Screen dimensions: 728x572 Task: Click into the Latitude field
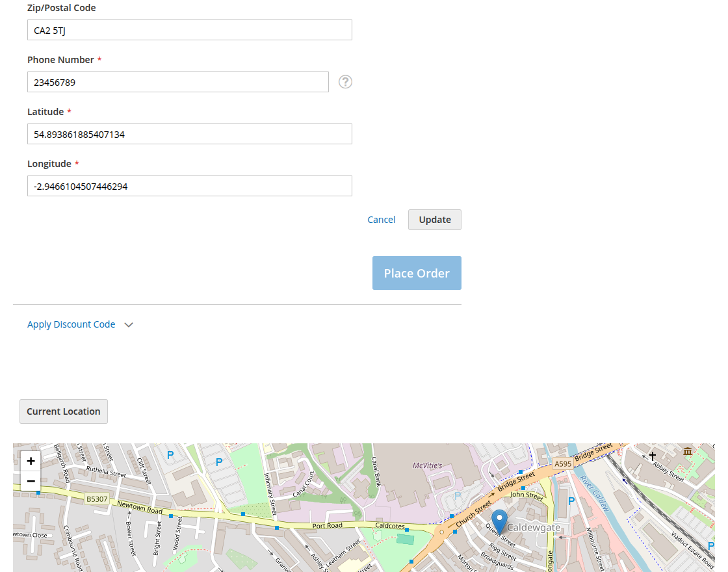189,134
